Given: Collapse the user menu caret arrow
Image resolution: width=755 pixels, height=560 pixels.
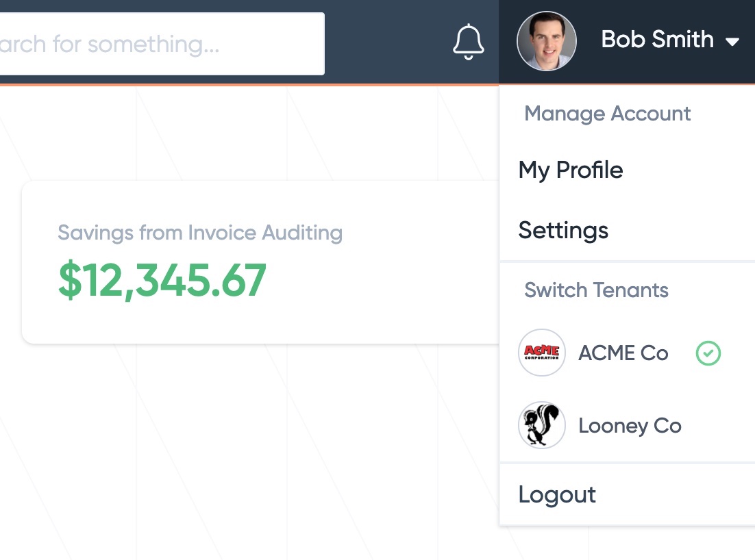Looking at the screenshot, I should click(732, 42).
